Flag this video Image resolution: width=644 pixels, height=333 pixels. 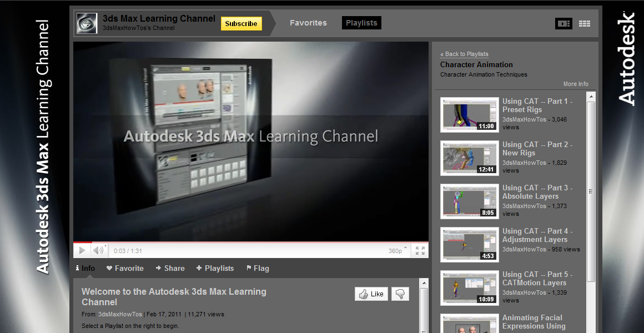pyautogui.click(x=258, y=268)
